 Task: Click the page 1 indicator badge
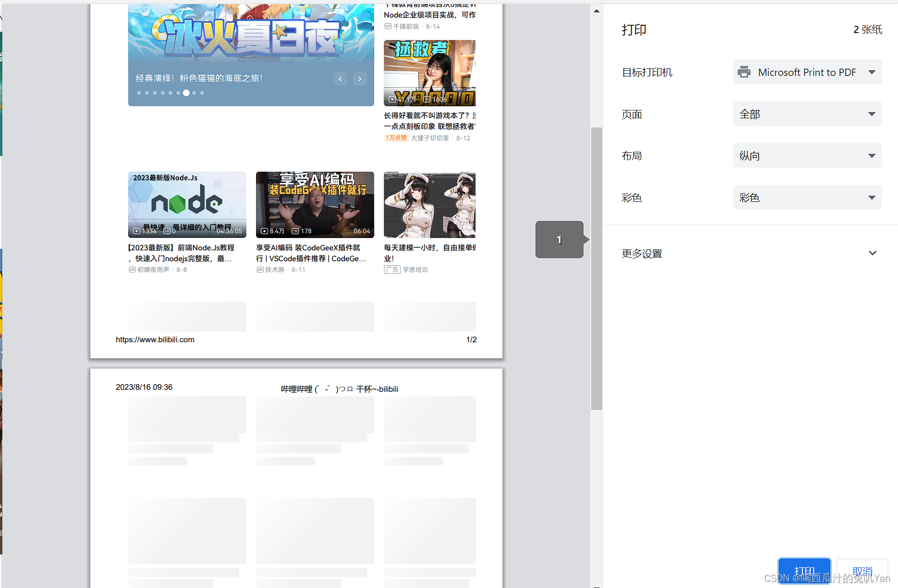coord(560,240)
